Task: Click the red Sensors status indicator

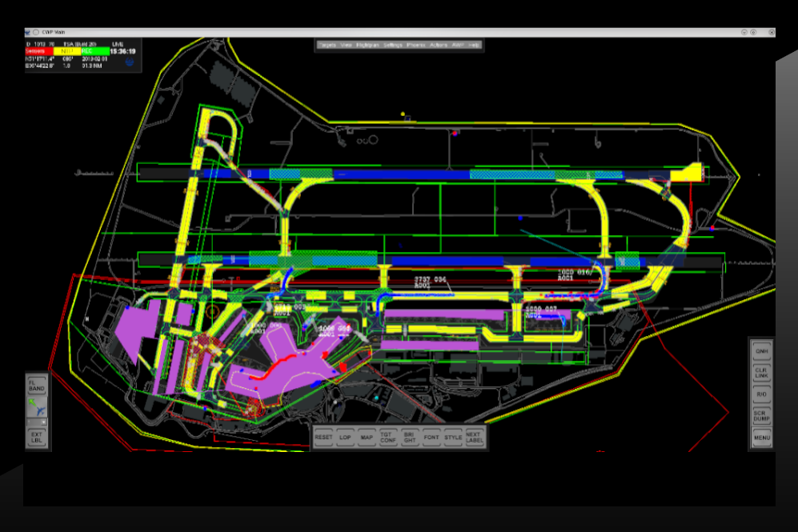Action: pyautogui.click(x=38, y=51)
